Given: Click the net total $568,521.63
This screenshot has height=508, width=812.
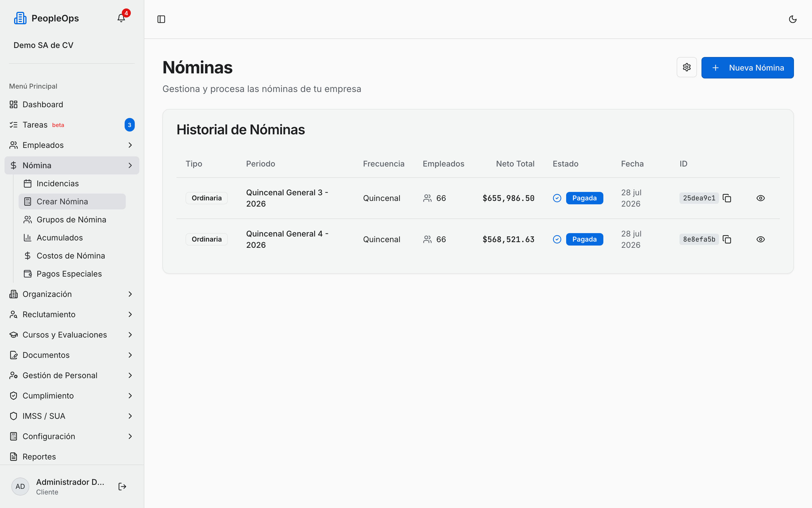Looking at the screenshot, I should click(x=508, y=239).
